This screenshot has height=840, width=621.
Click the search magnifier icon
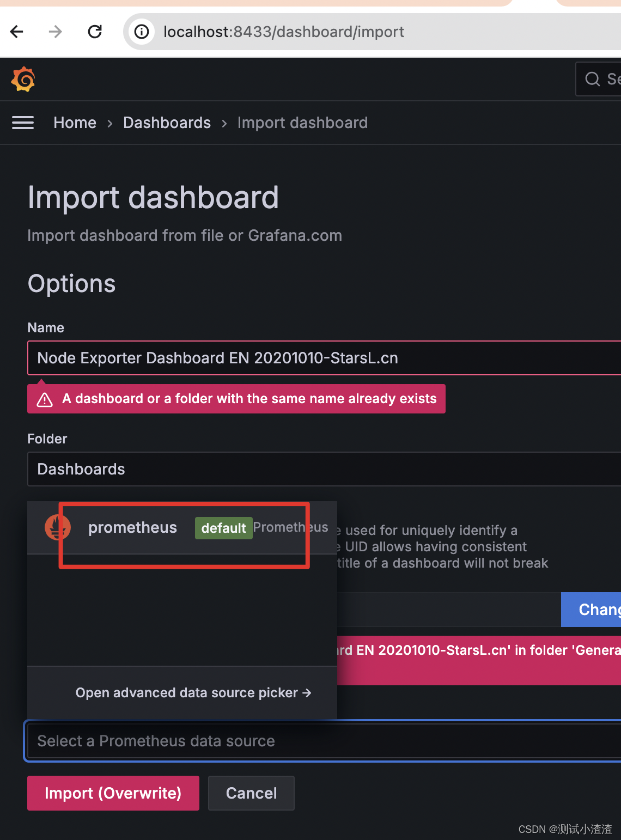pos(592,79)
